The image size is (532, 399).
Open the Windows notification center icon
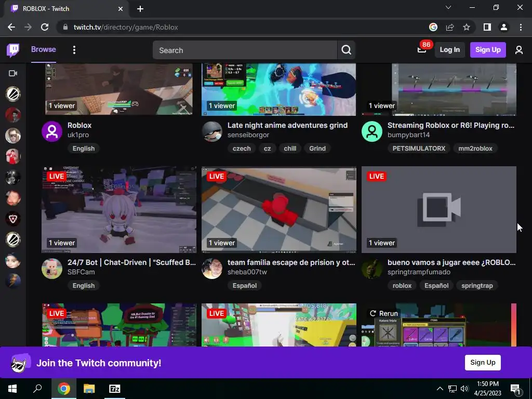516,389
